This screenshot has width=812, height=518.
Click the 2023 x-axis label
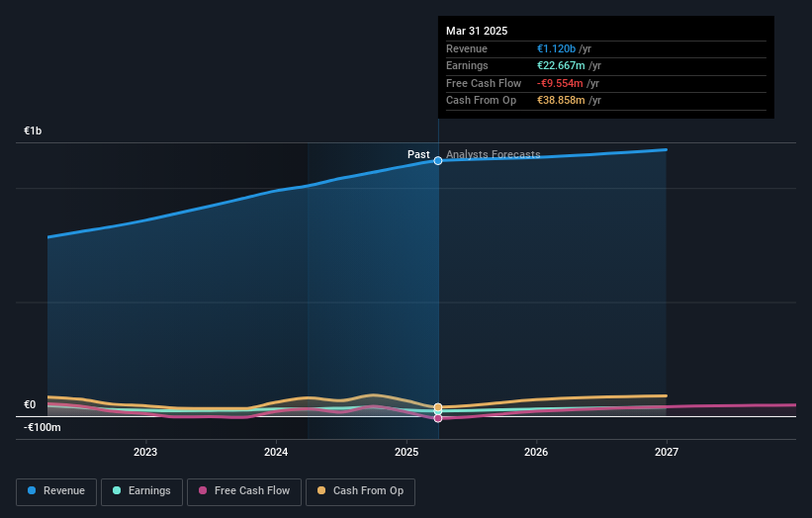(x=145, y=452)
